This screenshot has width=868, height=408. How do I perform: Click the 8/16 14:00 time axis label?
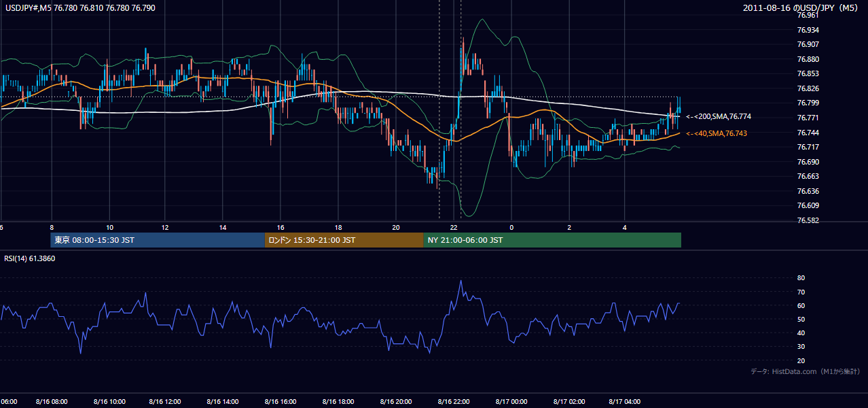223,402
